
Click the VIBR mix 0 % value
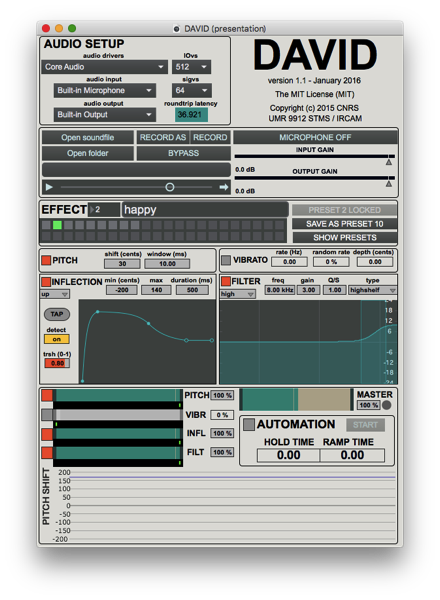pos(222,415)
